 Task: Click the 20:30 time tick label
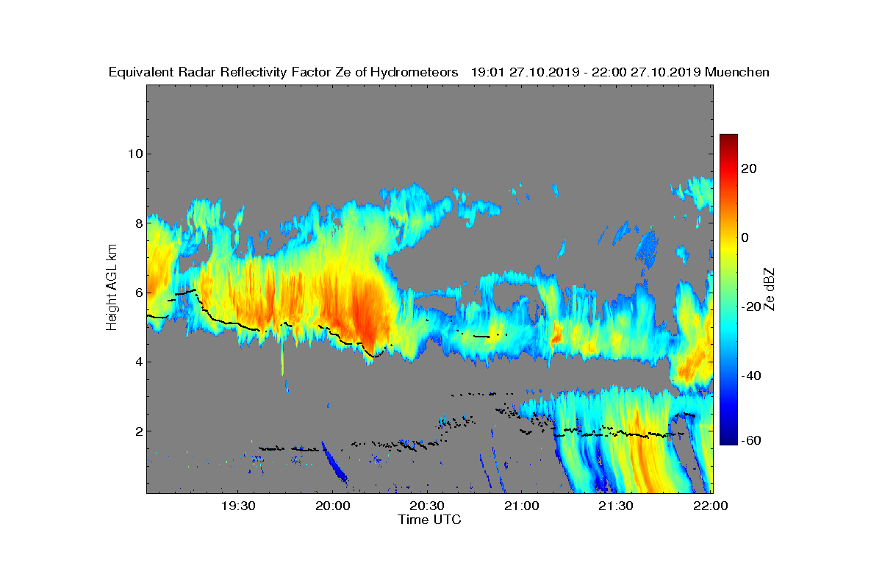pyautogui.click(x=427, y=506)
